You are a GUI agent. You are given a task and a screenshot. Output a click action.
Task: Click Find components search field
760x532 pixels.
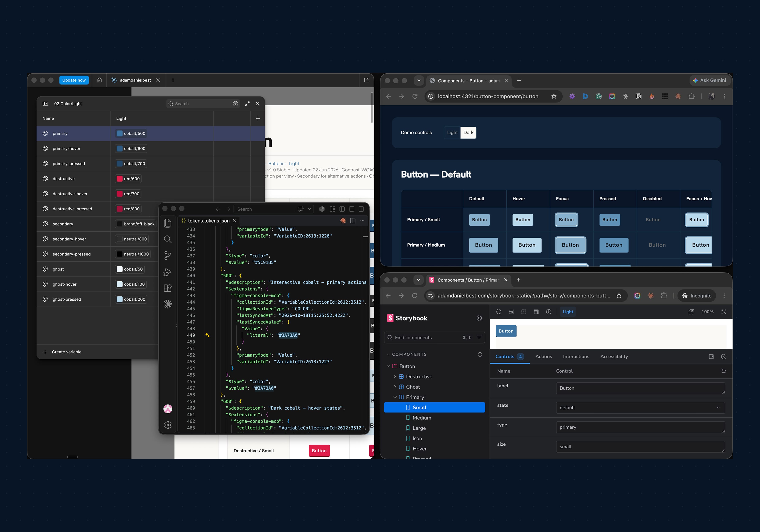(x=434, y=337)
